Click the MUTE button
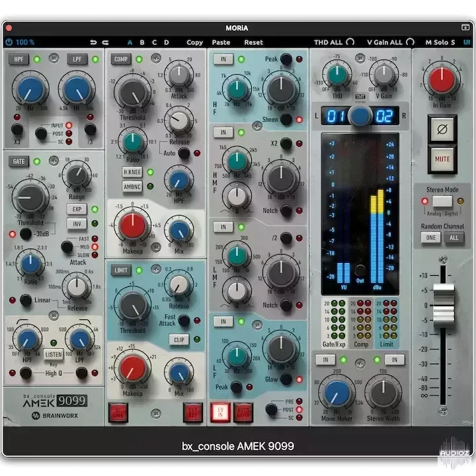Screen dimensions: 476x476 click(x=442, y=159)
